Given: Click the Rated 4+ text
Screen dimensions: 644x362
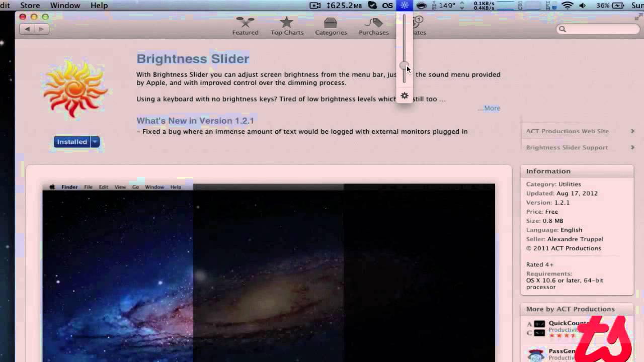Looking at the screenshot, I should click(x=540, y=264).
